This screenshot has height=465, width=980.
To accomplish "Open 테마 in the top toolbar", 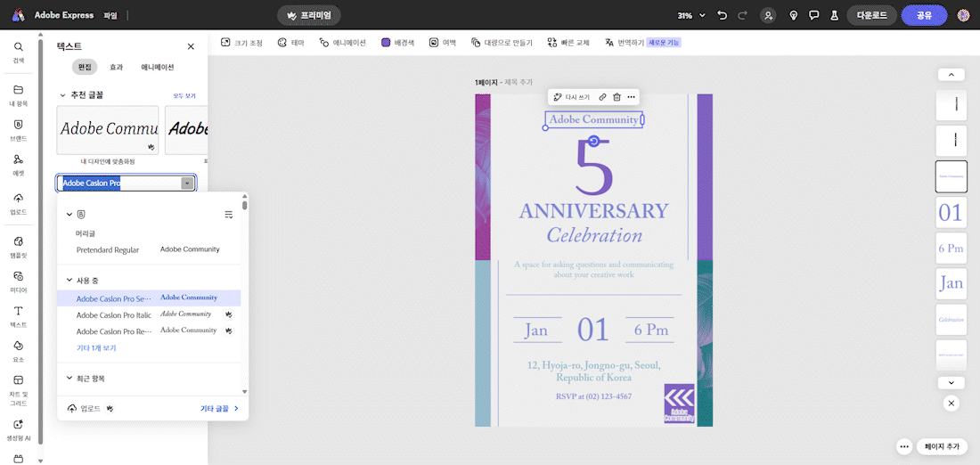I will (x=290, y=43).
